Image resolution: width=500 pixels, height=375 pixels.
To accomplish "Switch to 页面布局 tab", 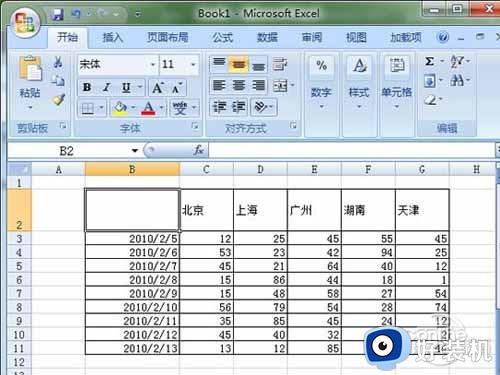I will pyautogui.click(x=168, y=37).
